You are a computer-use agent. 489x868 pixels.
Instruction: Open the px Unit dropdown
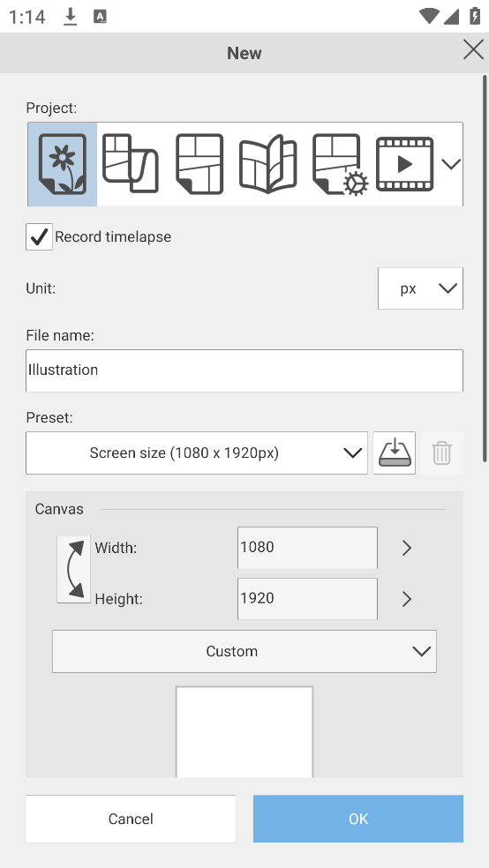click(420, 288)
